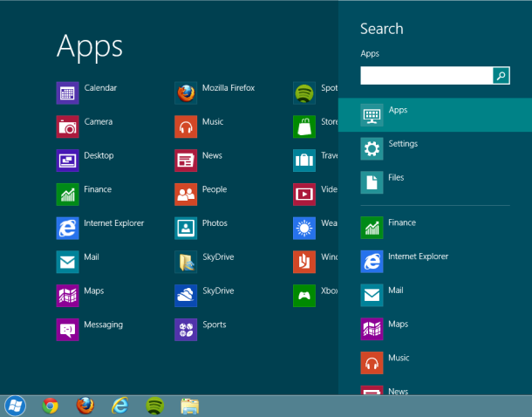Open Firefox from the taskbar

tap(85, 406)
